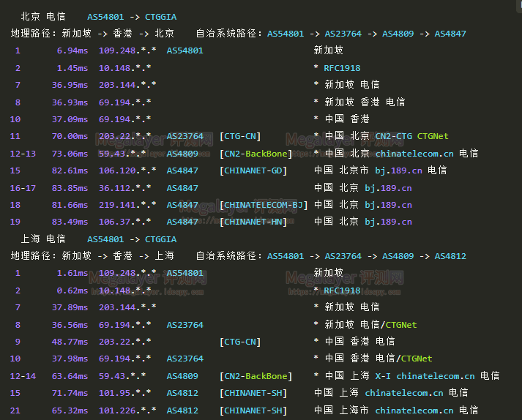Image resolution: width=522 pixels, height=420 pixels.
Task: Click the 70.00ms latency value
Action: coord(70,136)
